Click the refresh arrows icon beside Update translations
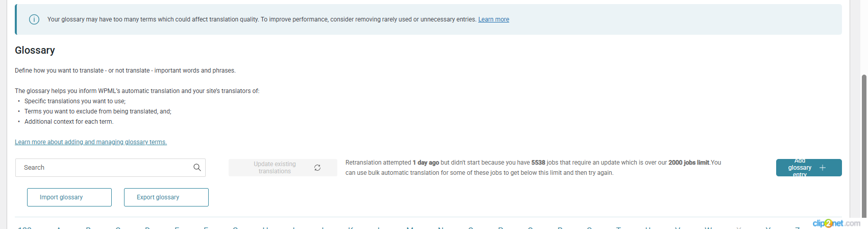 tap(317, 168)
